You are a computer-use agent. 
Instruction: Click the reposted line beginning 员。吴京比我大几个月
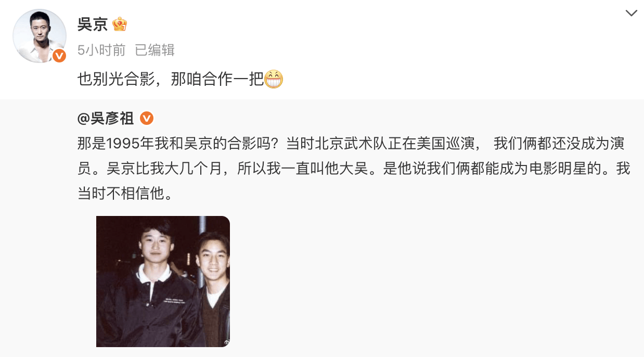tap(354, 169)
